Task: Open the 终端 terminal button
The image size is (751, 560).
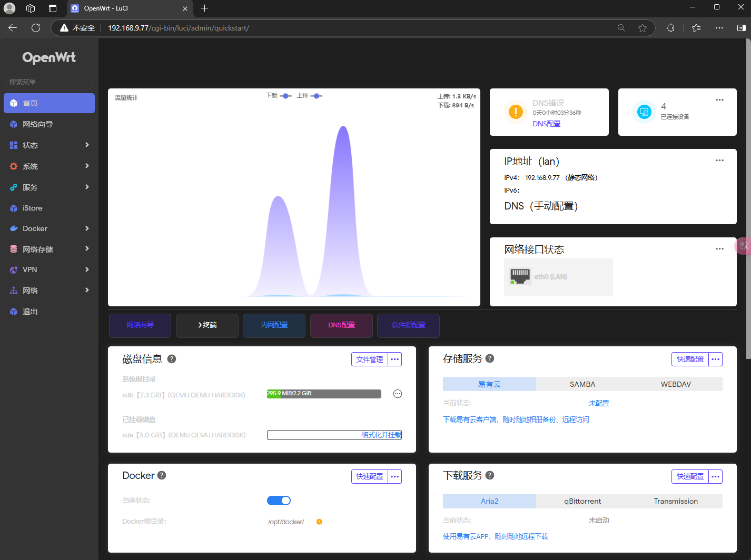Action: (x=207, y=325)
